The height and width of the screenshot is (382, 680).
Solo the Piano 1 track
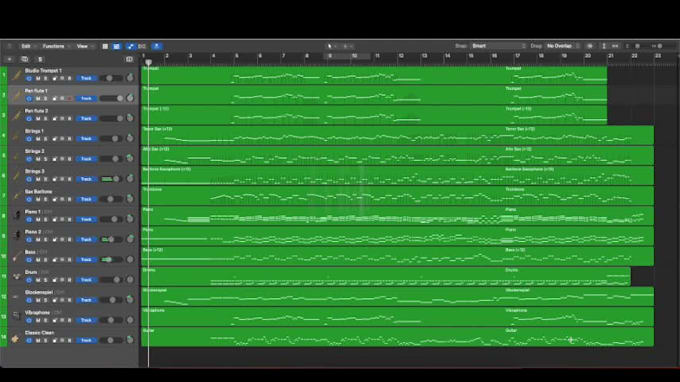[x=46, y=220]
